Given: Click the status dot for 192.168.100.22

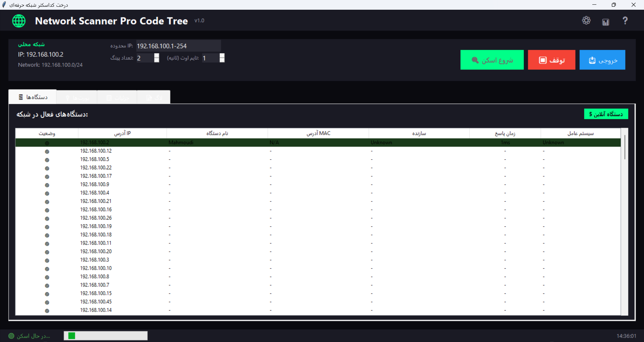Looking at the screenshot, I should point(47,168).
